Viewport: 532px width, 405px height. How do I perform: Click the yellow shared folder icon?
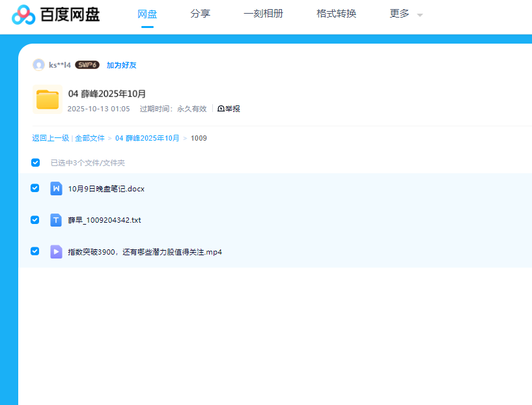[48, 99]
